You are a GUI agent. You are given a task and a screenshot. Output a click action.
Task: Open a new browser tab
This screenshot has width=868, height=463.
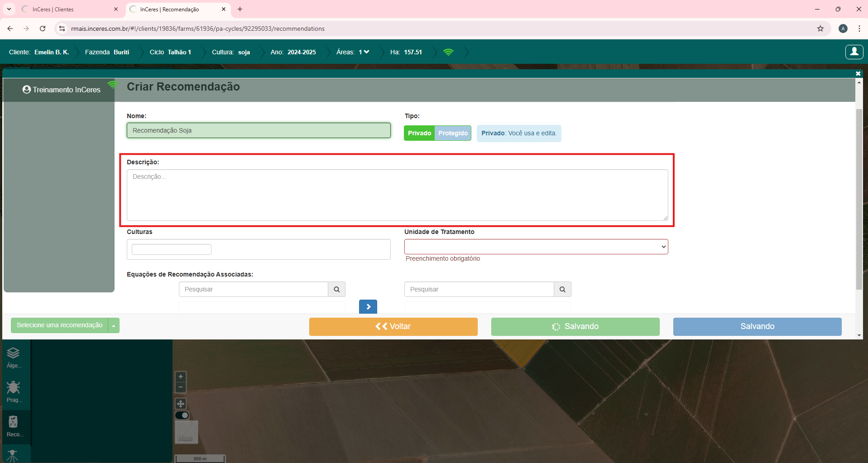240,9
